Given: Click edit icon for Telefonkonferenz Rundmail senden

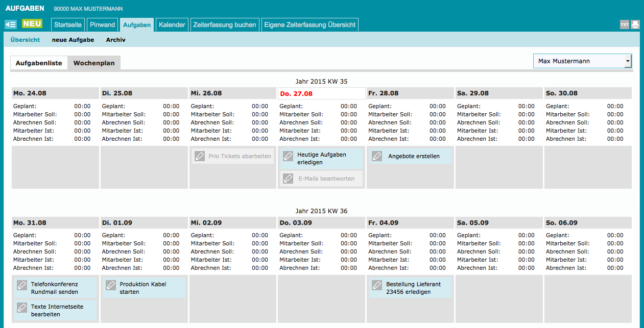Looking at the screenshot, I should [x=22, y=285].
